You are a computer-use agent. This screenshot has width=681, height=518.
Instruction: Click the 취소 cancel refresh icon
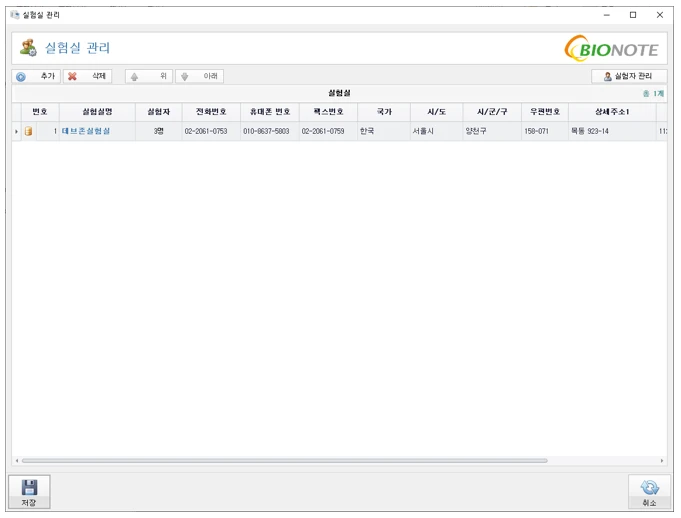(650, 488)
